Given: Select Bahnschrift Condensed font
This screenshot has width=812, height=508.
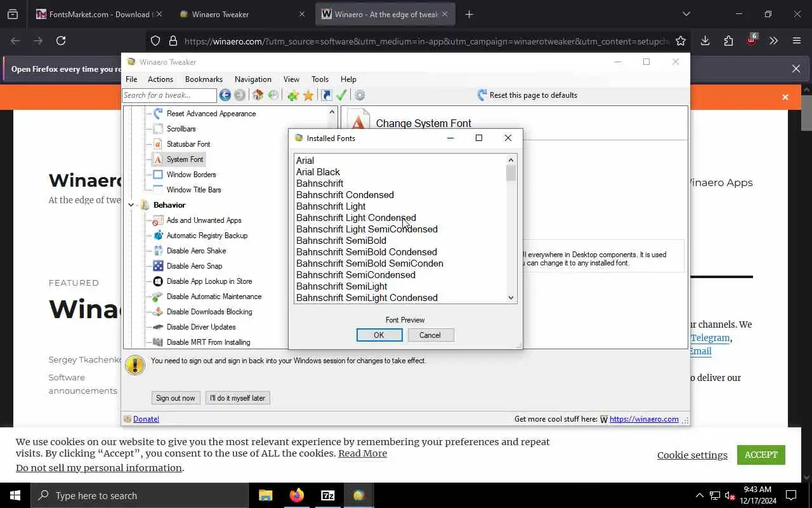Looking at the screenshot, I should pyautogui.click(x=345, y=195).
